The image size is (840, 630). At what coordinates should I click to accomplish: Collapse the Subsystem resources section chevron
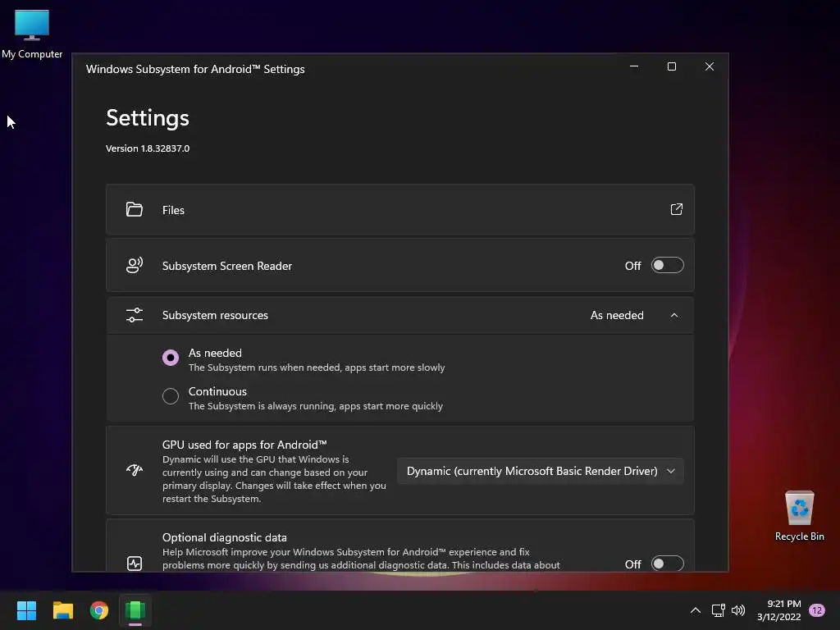click(674, 315)
